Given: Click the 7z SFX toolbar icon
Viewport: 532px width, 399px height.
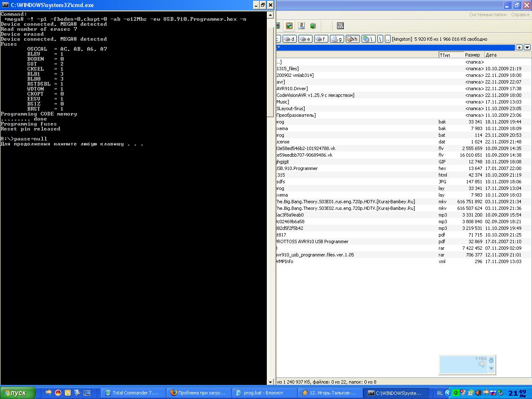Looking at the screenshot, I should (x=340, y=26).
